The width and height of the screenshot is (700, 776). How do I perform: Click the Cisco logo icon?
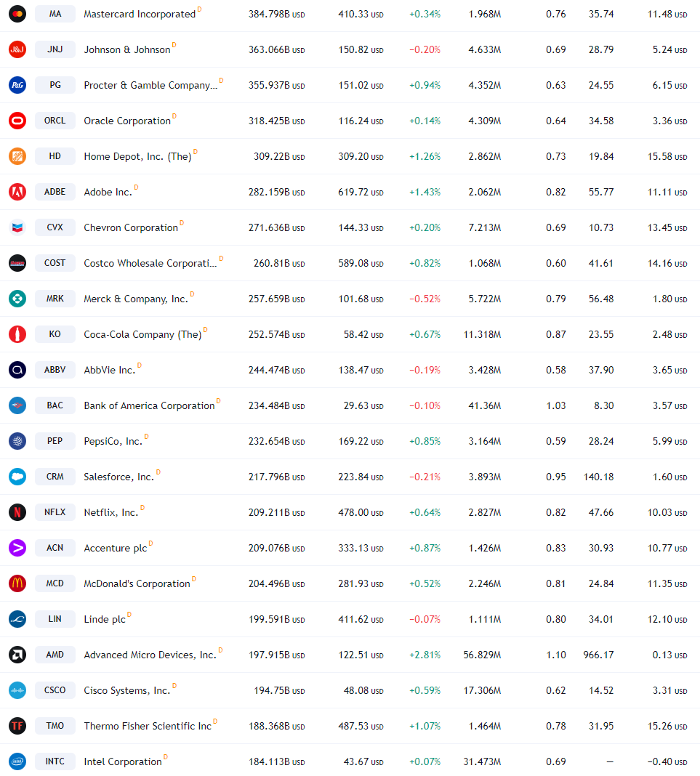(17, 691)
